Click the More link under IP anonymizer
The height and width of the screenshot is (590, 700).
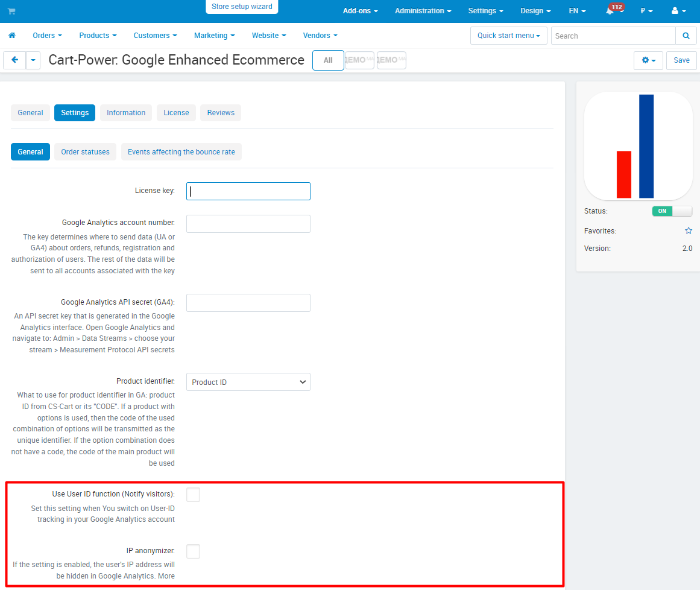[x=166, y=576]
